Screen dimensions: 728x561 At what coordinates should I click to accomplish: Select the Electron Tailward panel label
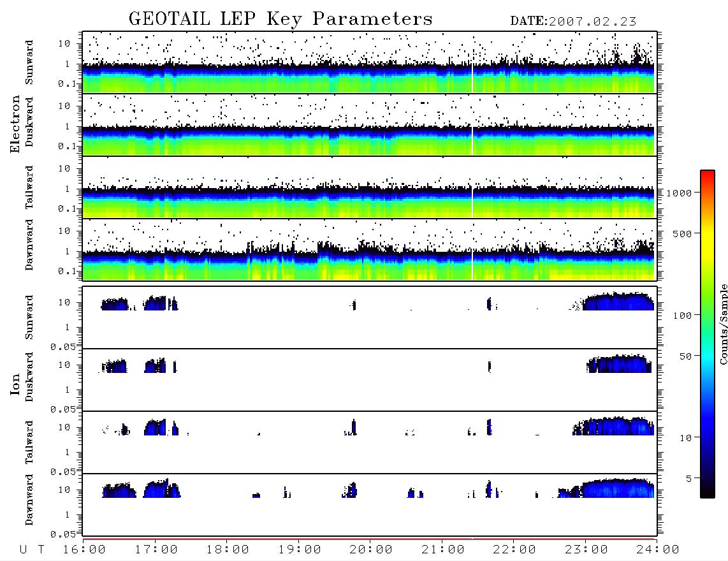pos(29,187)
